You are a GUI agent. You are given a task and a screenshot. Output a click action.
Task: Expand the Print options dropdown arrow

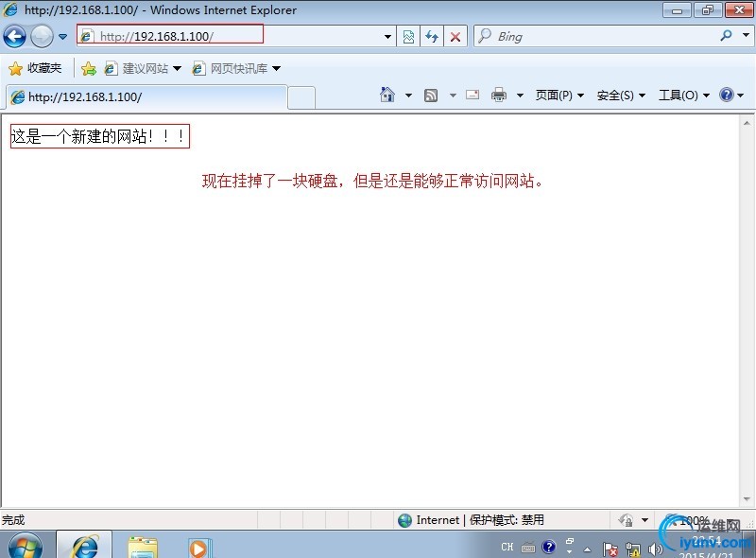pos(520,96)
